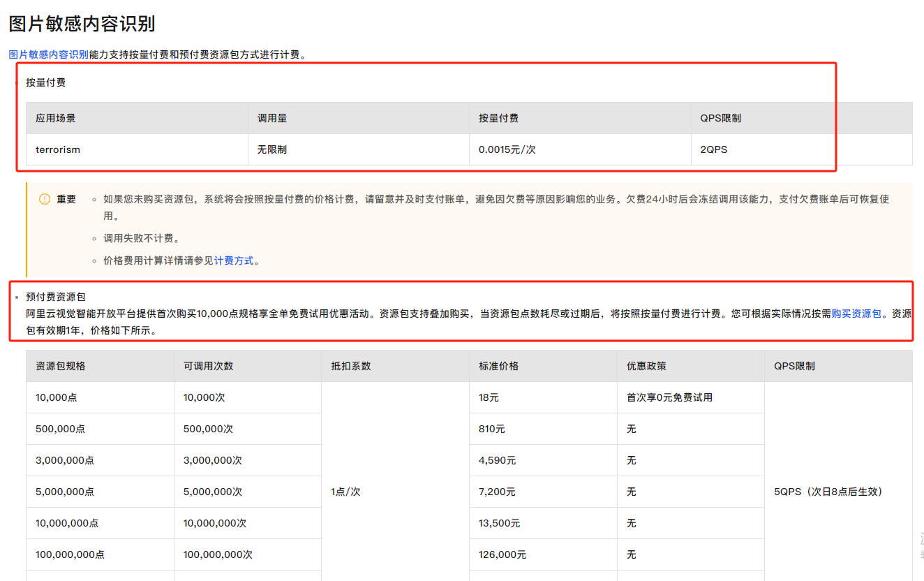Screen dimensions: 924x581
Task: Click 无 in the 7,200元 row
Action: pos(691,492)
